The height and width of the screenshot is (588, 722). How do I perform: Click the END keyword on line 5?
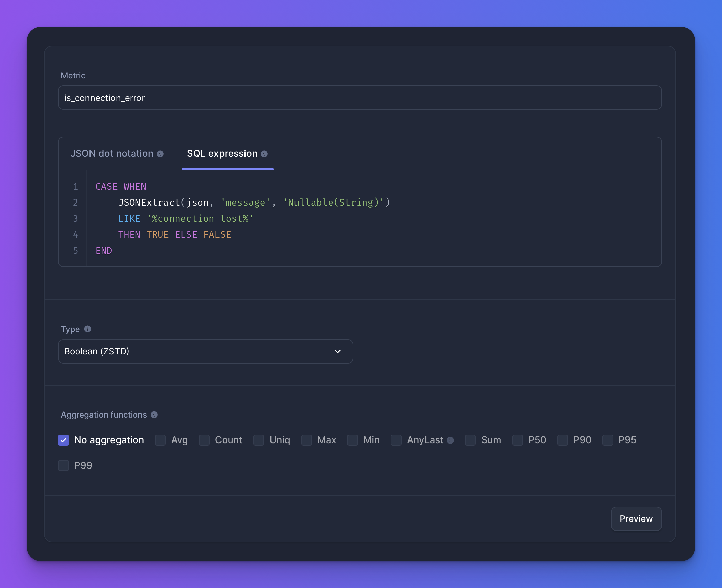click(104, 251)
